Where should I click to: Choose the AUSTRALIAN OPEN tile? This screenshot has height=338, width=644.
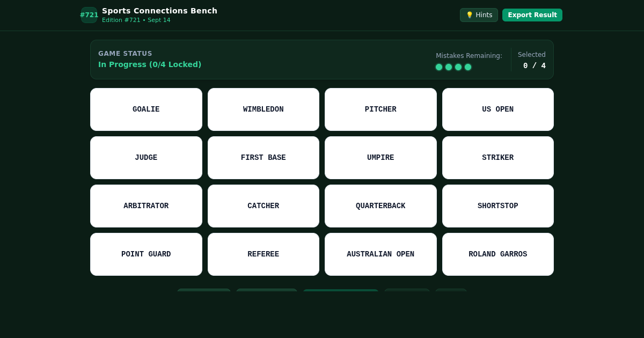[x=380, y=254]
